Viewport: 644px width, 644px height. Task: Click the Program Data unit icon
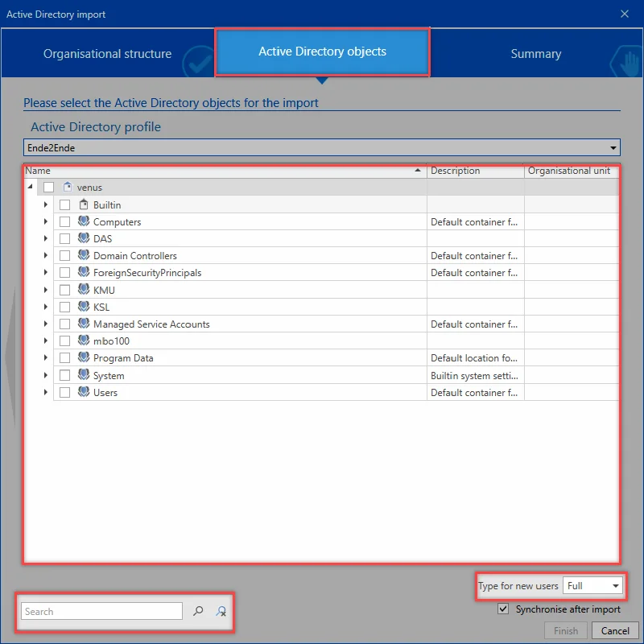pos(84,357)
